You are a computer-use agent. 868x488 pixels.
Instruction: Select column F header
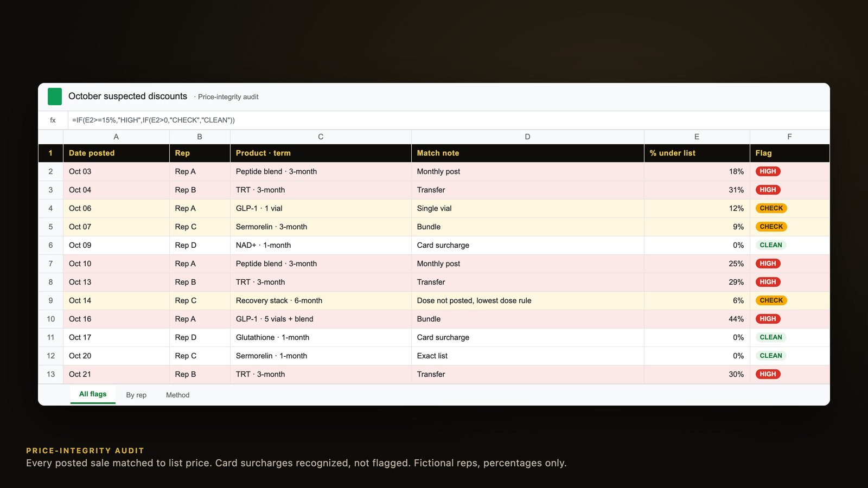tap(789, 137)
